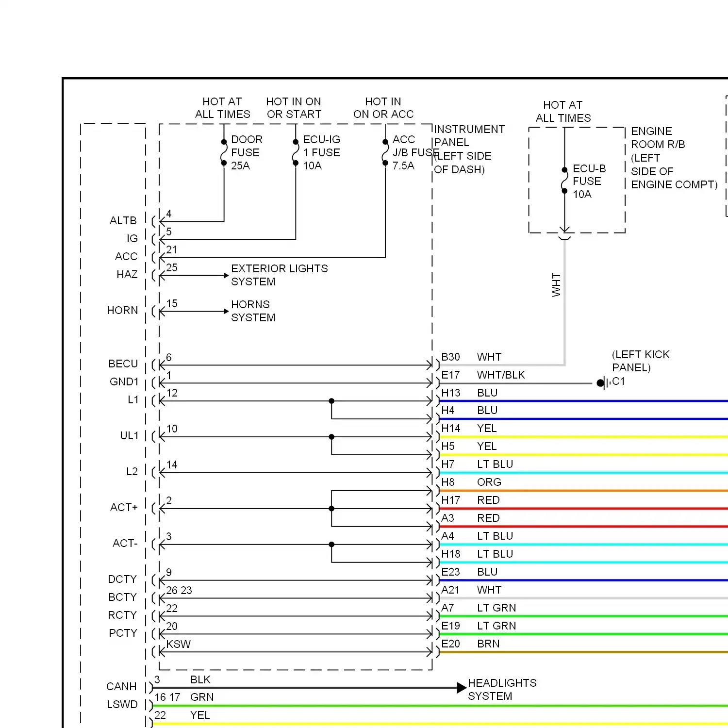This screenshot has height=728, width=728.
Task: Click the HOT IN ON OR ACC heading
Action: click(383, 108)
